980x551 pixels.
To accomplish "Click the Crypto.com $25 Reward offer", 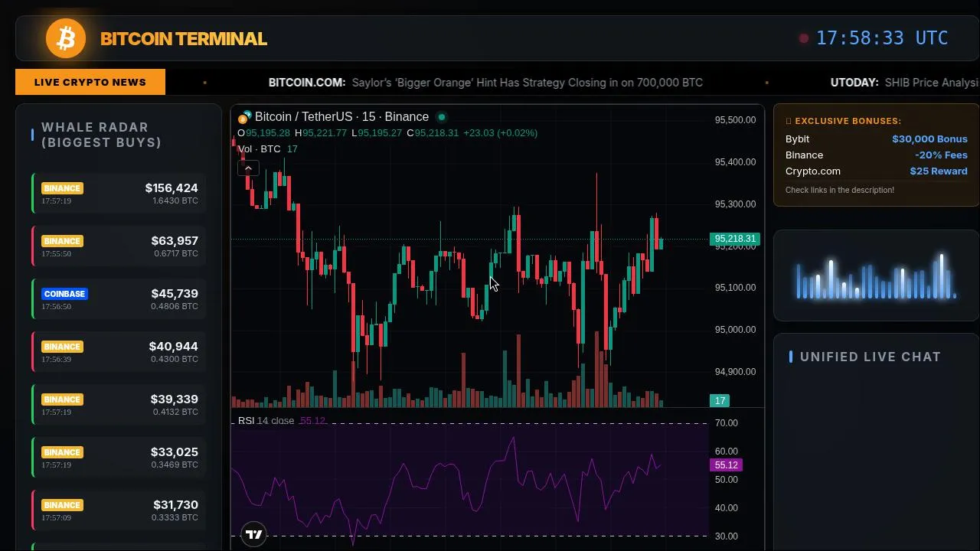I will point(876,171).
